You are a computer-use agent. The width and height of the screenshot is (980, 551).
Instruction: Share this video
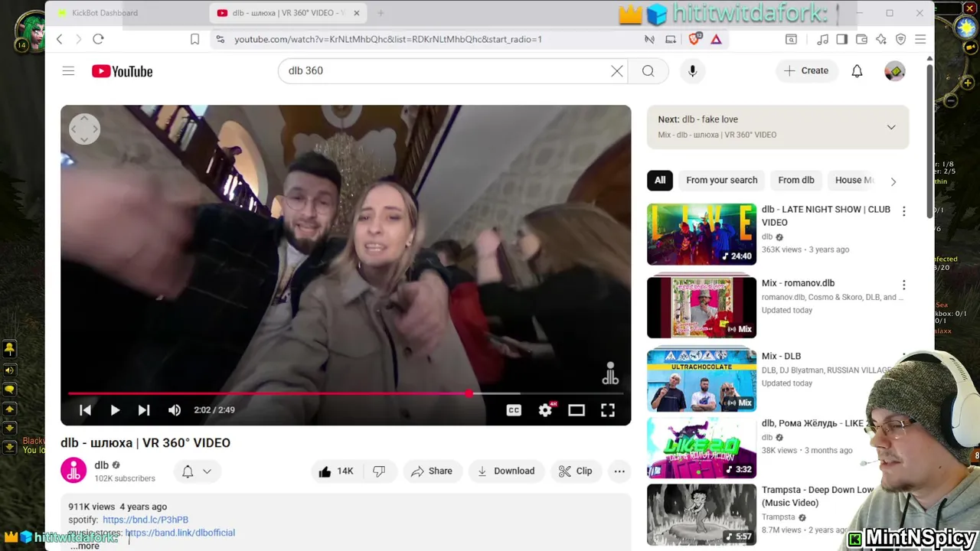click(432, 471)
